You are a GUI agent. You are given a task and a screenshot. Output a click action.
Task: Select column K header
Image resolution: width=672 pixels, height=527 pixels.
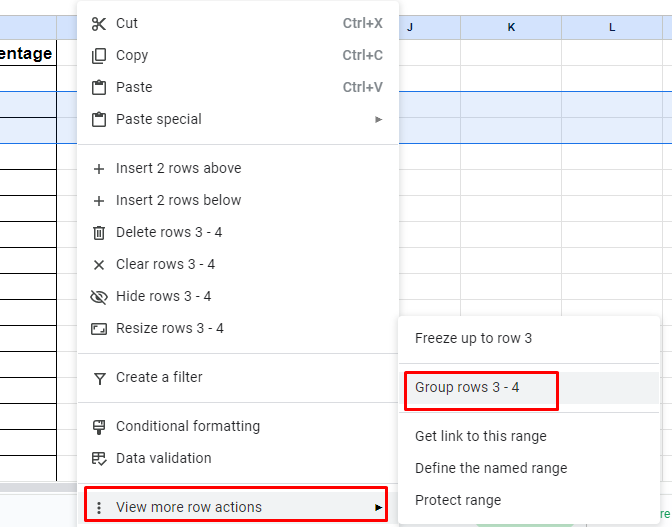(x=511, y=27)
